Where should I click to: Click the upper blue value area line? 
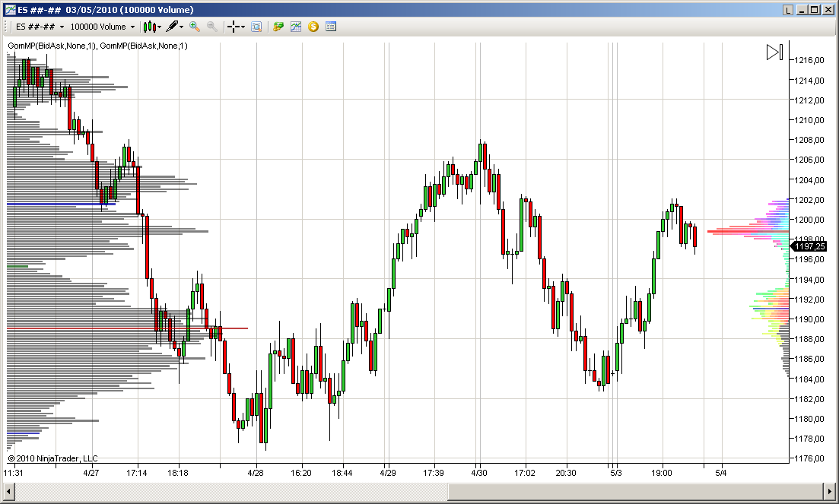(x=61, y=204)
